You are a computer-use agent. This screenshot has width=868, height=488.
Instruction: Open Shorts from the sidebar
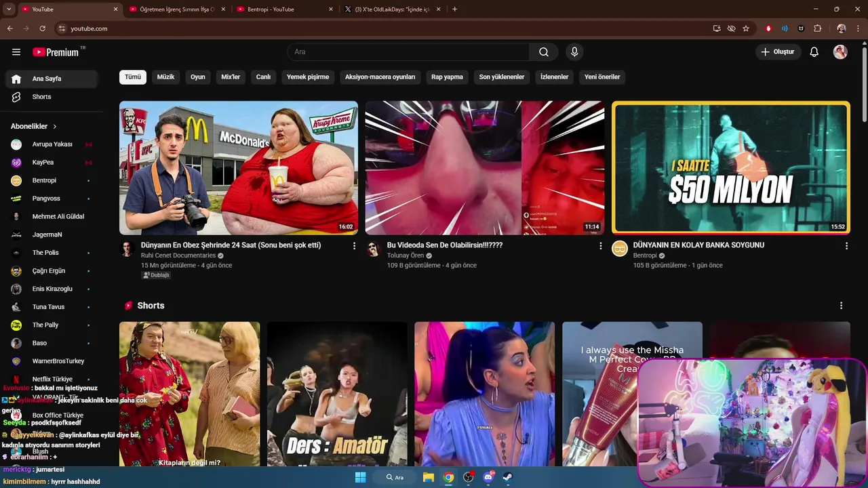(x=52, y=97)
